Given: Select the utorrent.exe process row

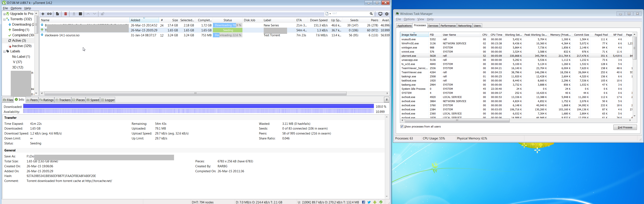Looking at the screenshot, I should point(516,56).
